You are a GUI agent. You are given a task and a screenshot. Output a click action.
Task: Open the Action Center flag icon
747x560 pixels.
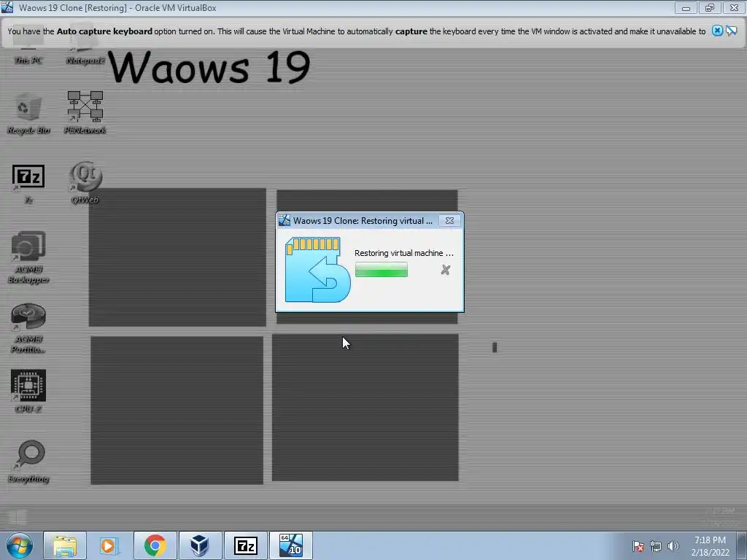pyautogui.click(x=638, y=546)
